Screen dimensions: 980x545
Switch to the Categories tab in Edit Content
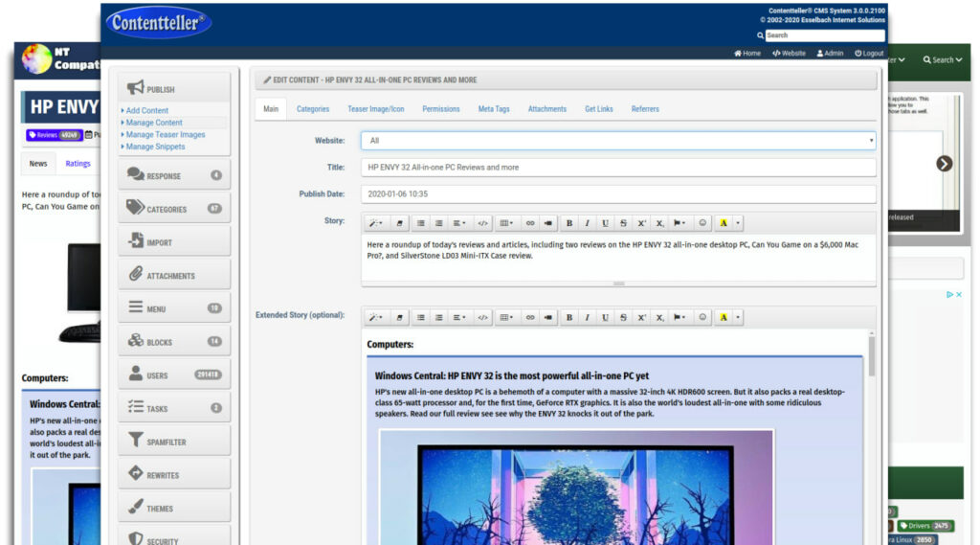[x=313, y=109]
